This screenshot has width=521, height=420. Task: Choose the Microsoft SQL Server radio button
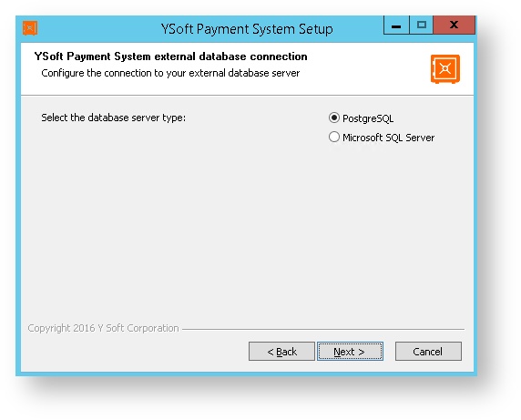point(334,137)
